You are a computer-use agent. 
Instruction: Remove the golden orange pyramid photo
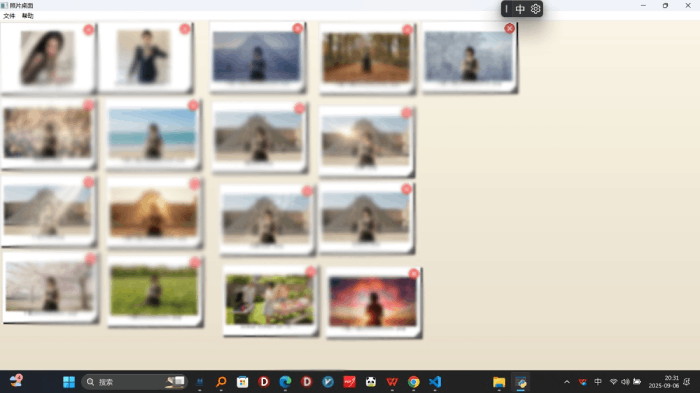[195, 184]
